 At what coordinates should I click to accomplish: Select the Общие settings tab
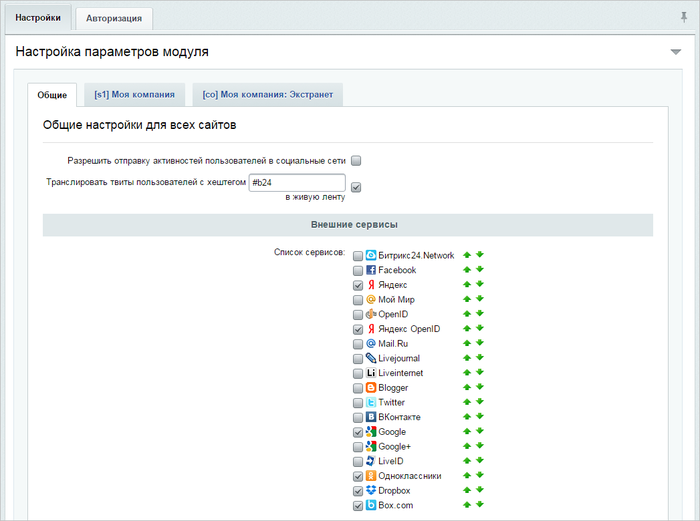tap(52, 95)
